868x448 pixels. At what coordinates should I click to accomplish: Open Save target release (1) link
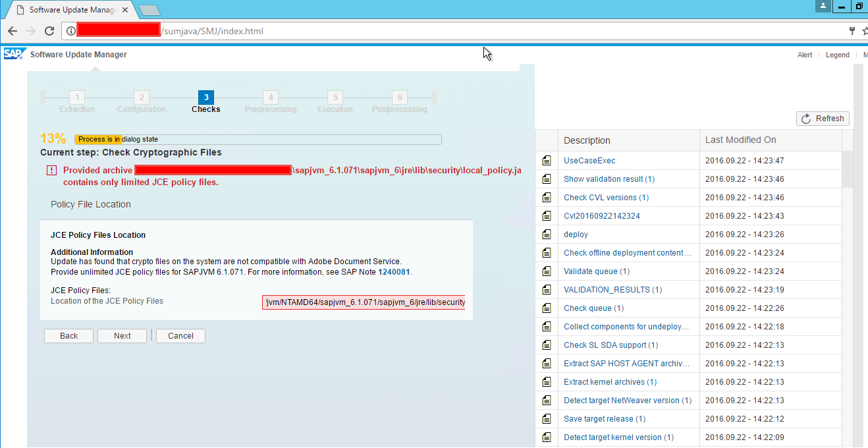[x=605, y=419]
